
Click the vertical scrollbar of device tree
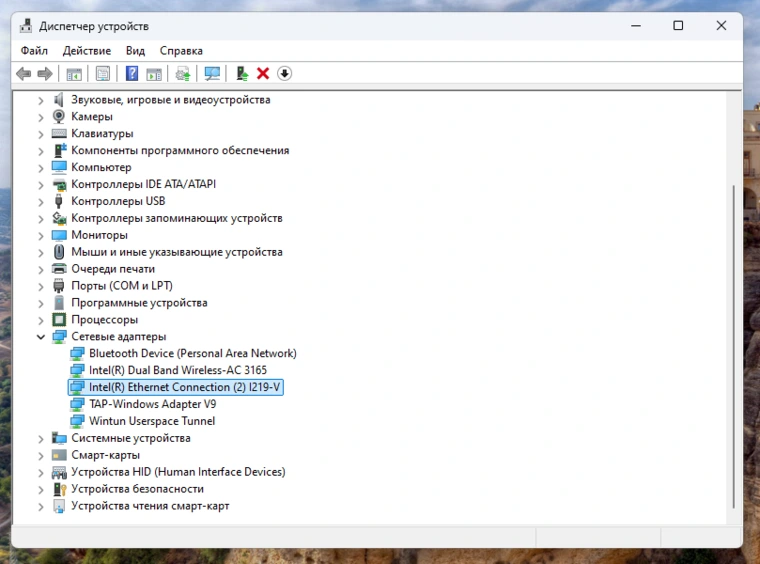point(734,346)
